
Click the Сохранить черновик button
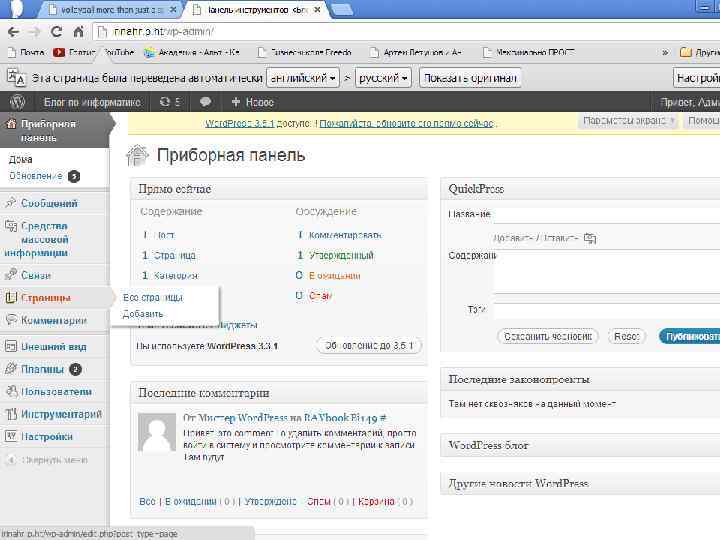tap(548, 337)
